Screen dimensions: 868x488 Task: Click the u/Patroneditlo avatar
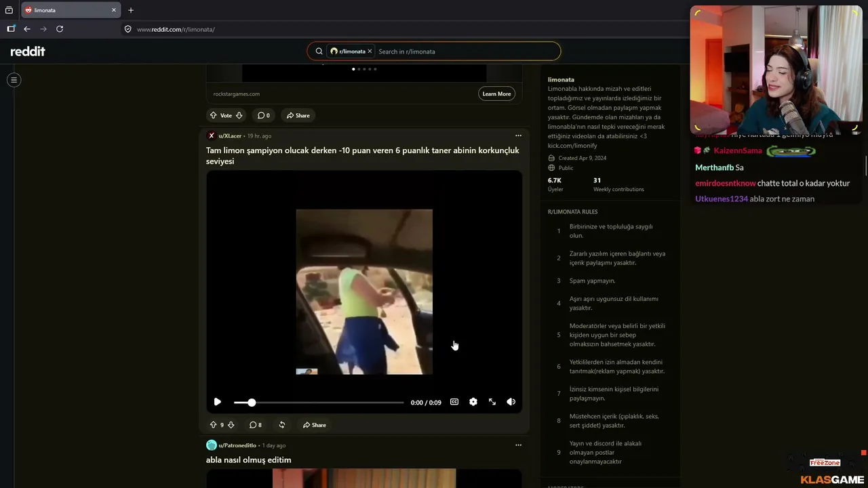pos(212,445)
